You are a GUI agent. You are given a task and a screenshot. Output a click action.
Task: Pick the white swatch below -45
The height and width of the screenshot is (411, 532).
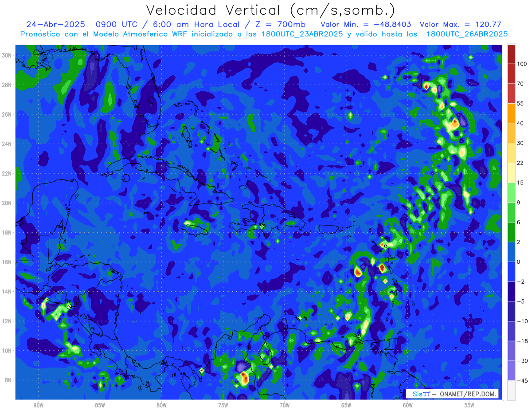511,390
